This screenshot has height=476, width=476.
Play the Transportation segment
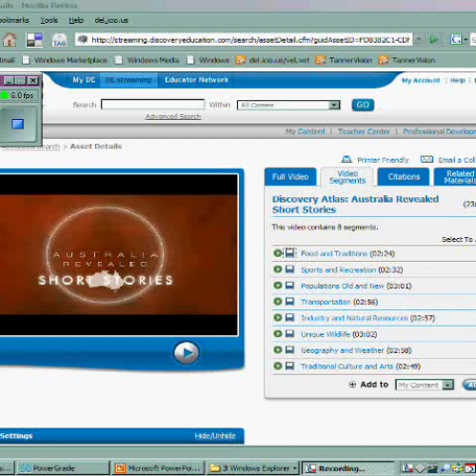pos(278,302)
